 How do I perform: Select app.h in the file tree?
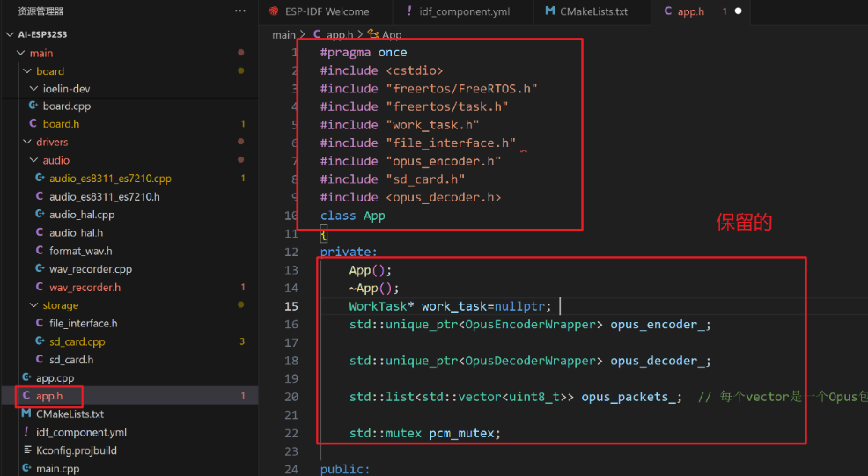[x=49, y=396]
